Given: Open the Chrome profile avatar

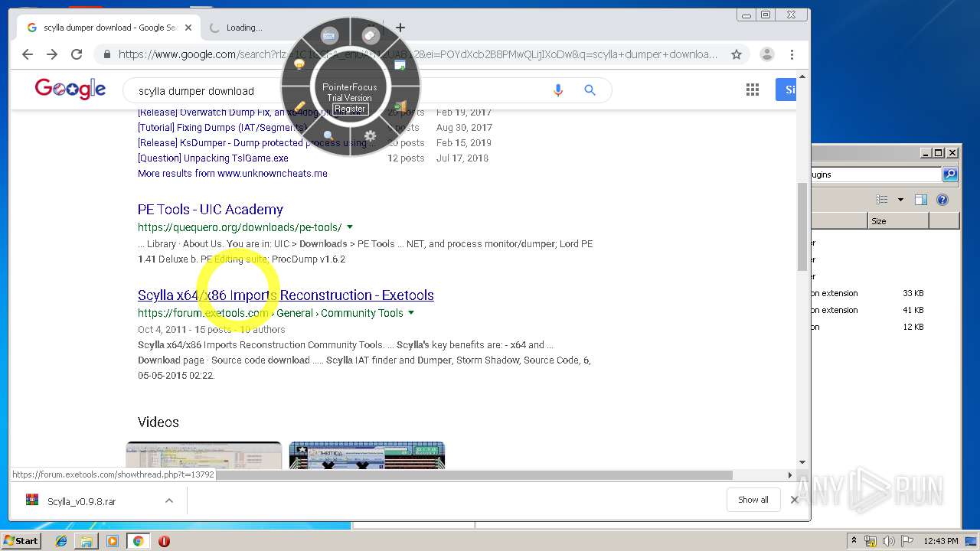Looking at the screenshot, I should tap(766, 54).
